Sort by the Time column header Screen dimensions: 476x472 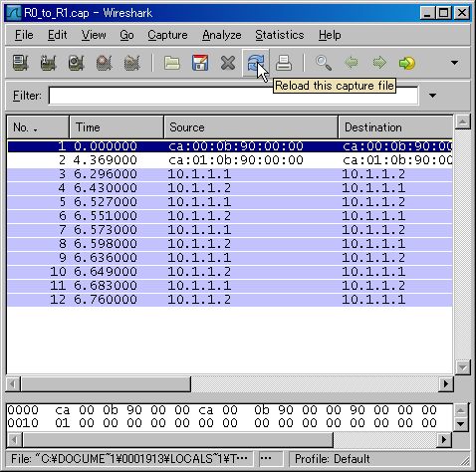tap(117, 127)
